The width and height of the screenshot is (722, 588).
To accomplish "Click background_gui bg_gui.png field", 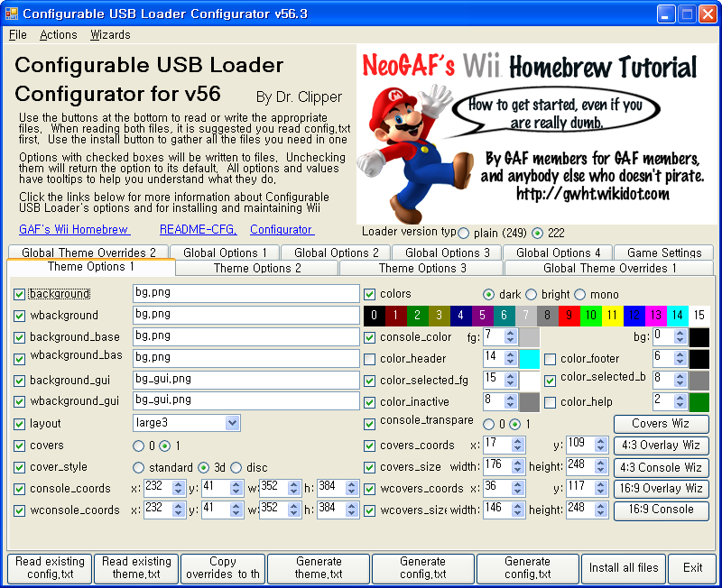I will coord(245,380).
